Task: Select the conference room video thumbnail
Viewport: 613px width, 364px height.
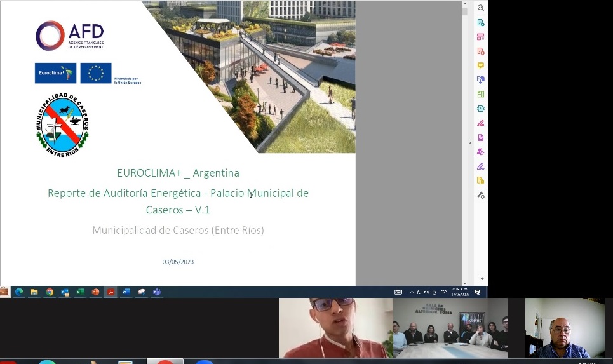Action: tap(450, 328)
